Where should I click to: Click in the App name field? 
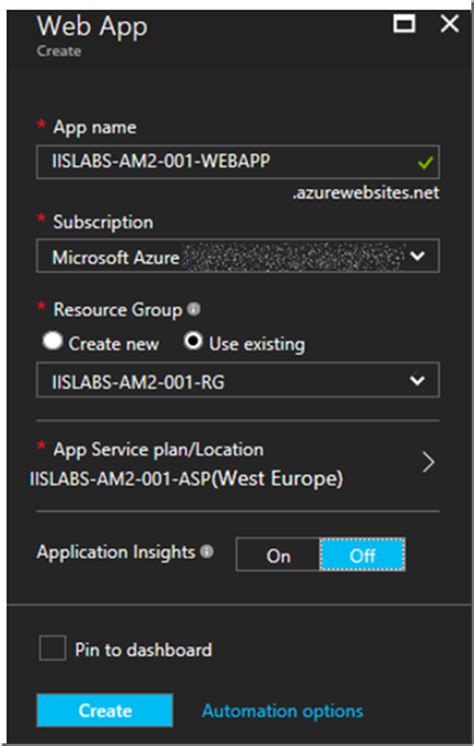coord(237,162)
